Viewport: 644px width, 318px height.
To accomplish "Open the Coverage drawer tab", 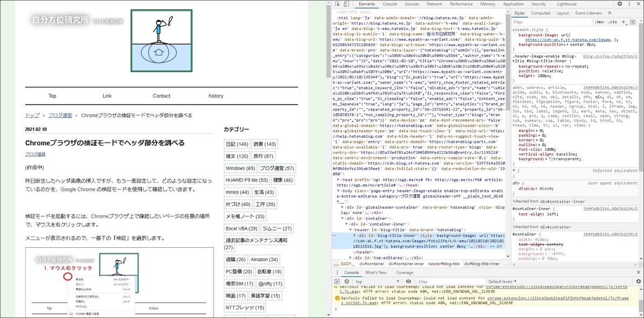I will pos(405,272).
